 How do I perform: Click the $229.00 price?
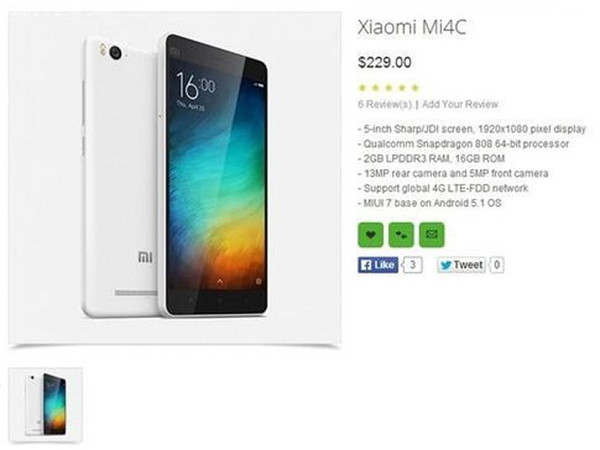tap(385, 62)
